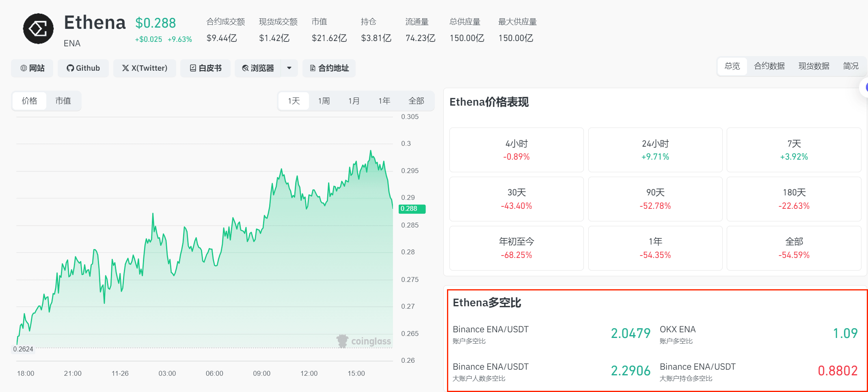
Task: Click the 7天 +3.92% performance card
Action: pos(794,150)
